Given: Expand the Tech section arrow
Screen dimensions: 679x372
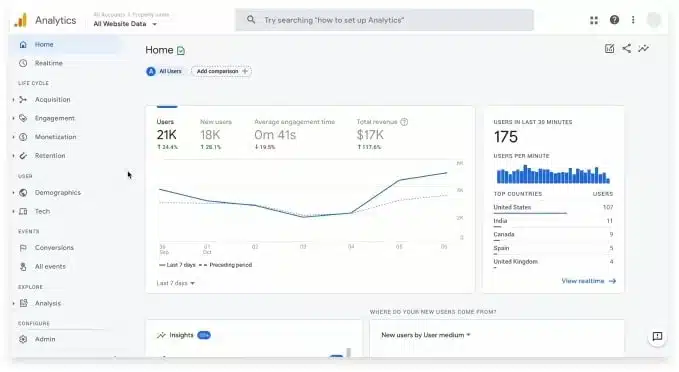Looking at the screenshot, I should [x=13, y=211].
